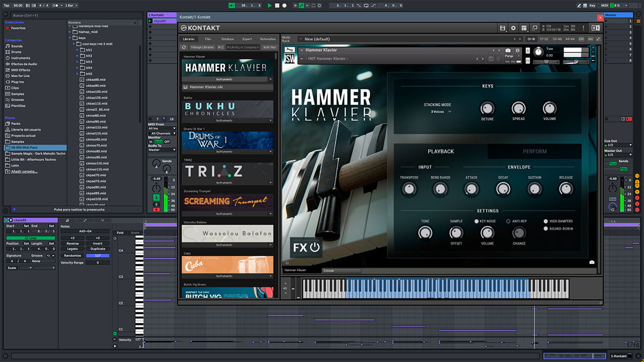The width and height of the screenshot is (644, 362).
Task: Start playback with the transport Play button
Action: tap(270, 5)
